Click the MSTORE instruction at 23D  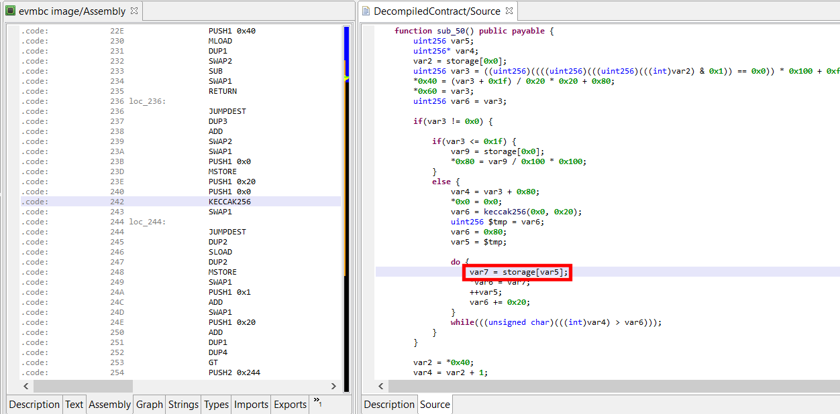coord(222,172)
